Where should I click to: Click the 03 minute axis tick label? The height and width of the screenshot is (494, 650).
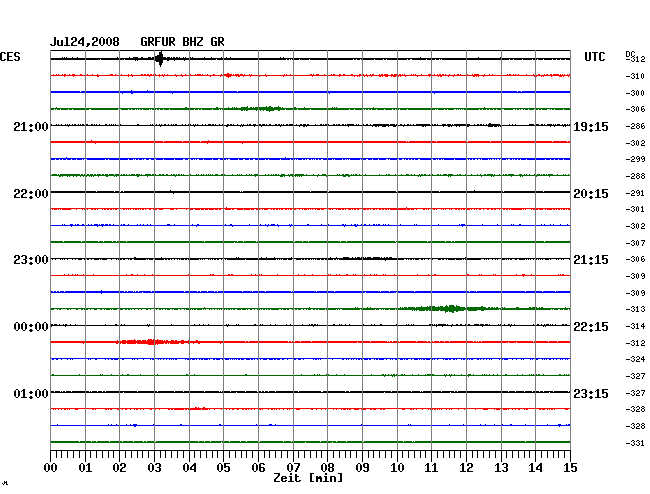click(x=154, y=468)
